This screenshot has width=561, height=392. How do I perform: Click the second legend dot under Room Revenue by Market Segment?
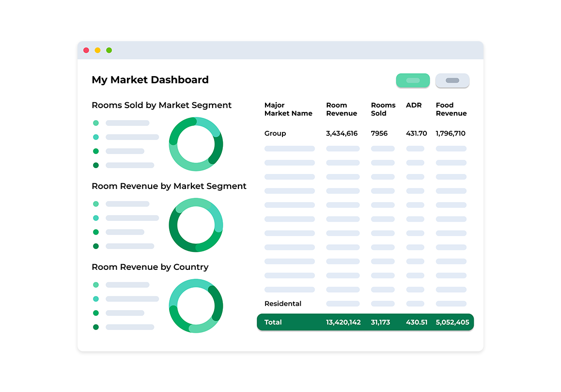coord(96,218)
